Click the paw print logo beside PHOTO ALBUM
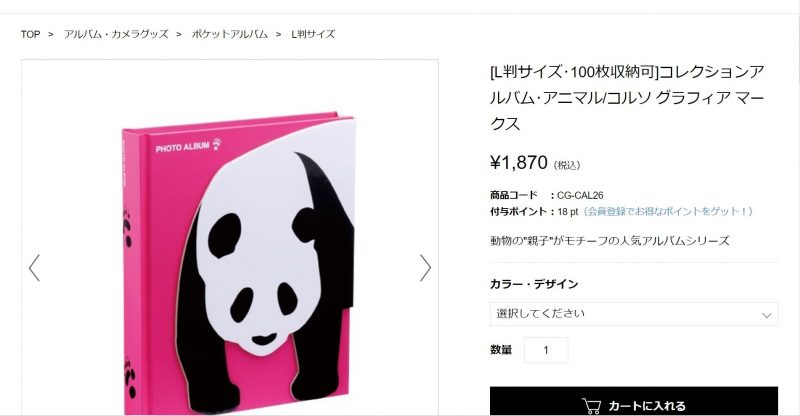Image resolution: width=800 pixels, height=416 pixels. (217, 144)
